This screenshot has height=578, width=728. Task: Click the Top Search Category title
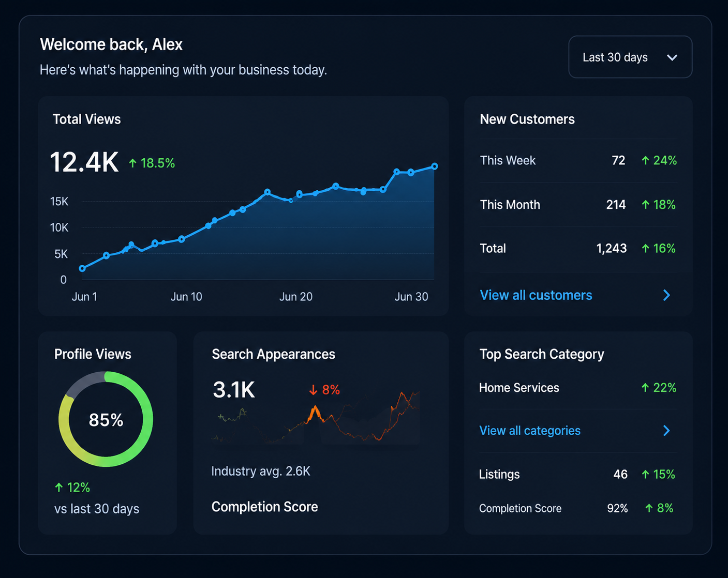pyautogui.click(x=542, y=354)
